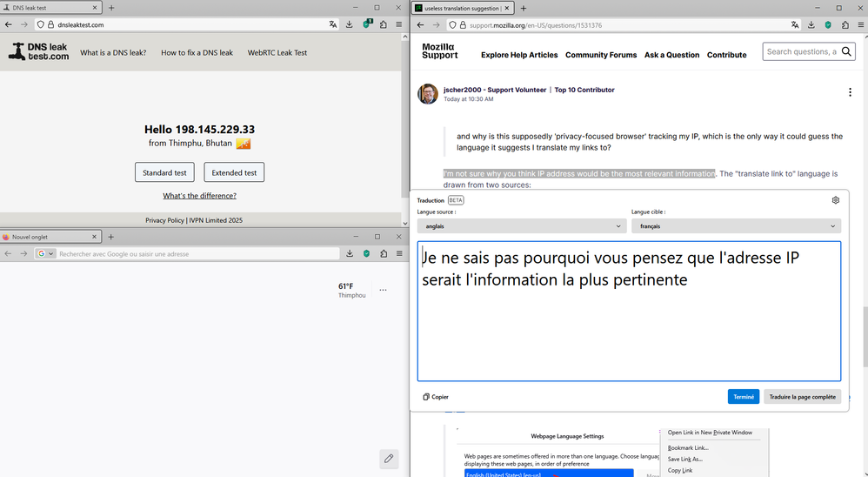868x477 pixels.
Task: Click the green shield extension with badge 1
Action: click(x=366, y=24)
